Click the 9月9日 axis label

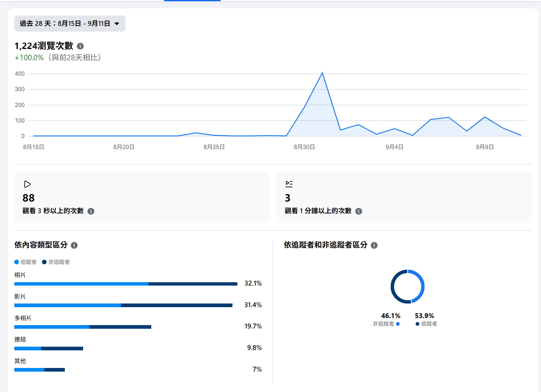point(485,147)
